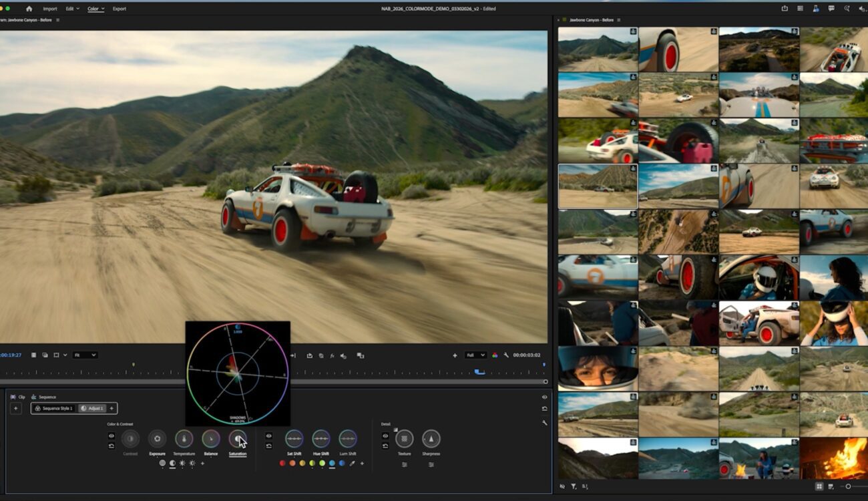Viewport: 868px width, 501px height.
Task: Select the Hue Shift control
Action: coord(320,439)
